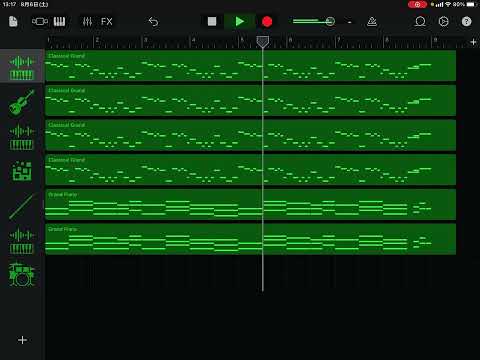Select Classical Grand region on first track
Screen dimensions: 480x360
[x=250, y=66]
